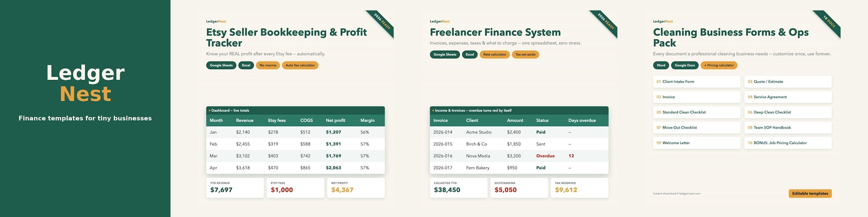Choose the Rate calculator tag
Viewport: 868px width, 217px height.
(494, 54)
